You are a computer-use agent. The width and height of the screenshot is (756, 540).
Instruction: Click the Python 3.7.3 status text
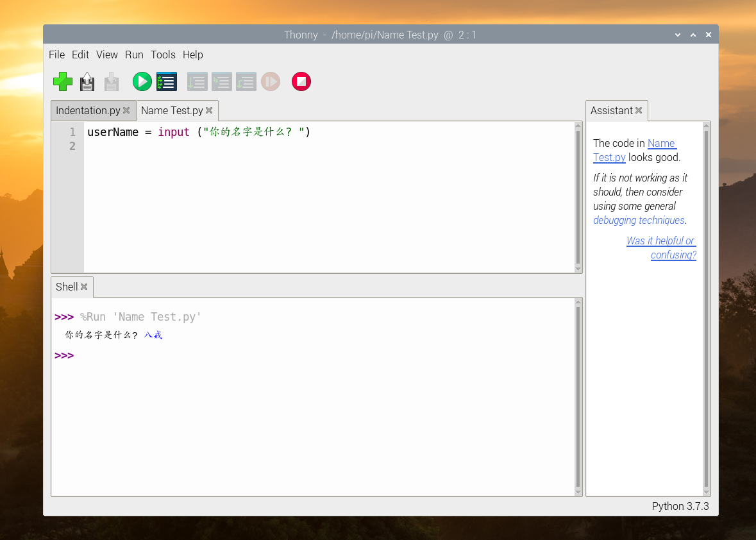680,506
